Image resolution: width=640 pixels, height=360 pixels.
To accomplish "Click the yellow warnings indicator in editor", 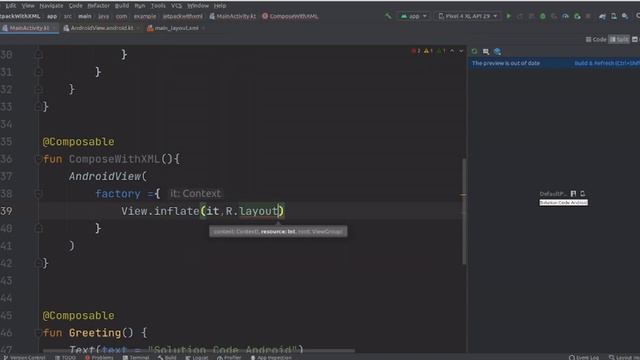I will tap(428, 51).
